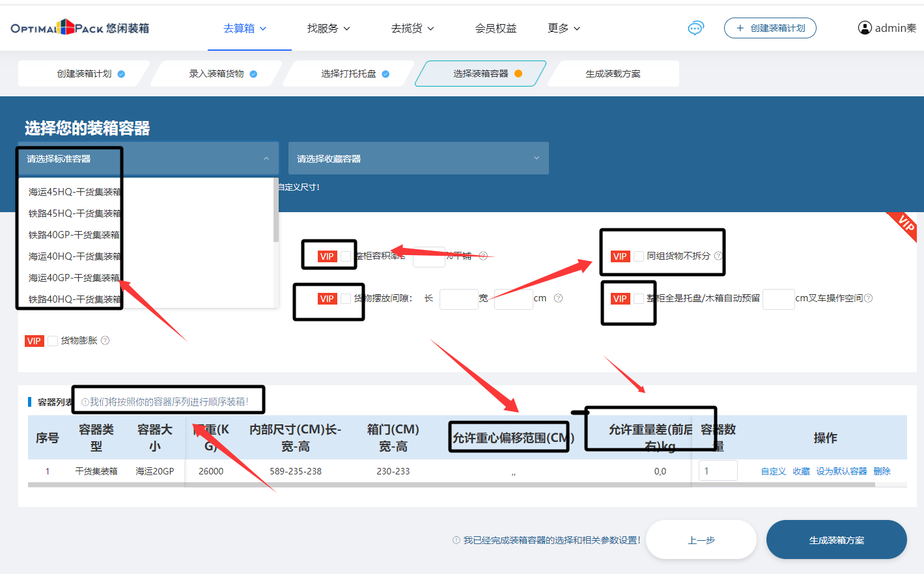Image resolution: width=924 pixels, height=574 pixels.
Task: Click the VIP badge beside 货物膨胀
Action: (34, 341)
